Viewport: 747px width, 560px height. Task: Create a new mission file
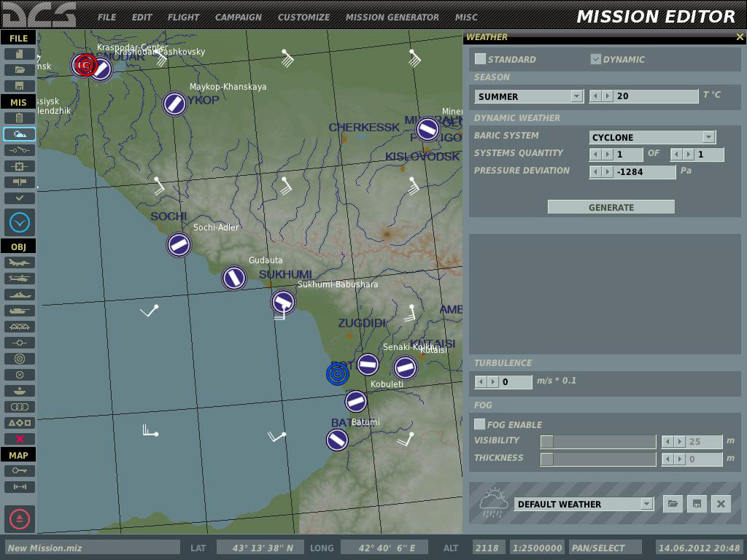click(x=19, y=54)
